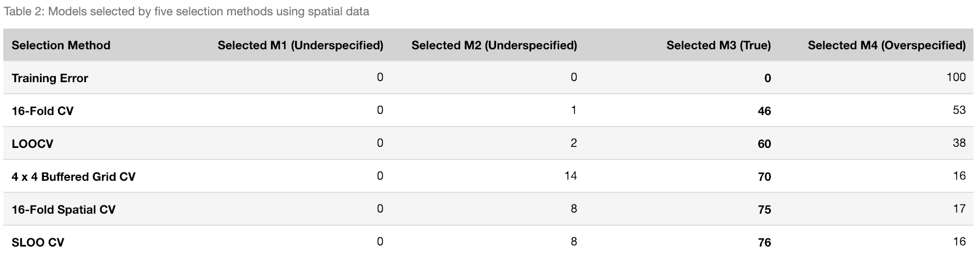This screenshot has width=980, height=263.
Task: Click the Table 2 caption text
Action: click(x=186, y=12)
